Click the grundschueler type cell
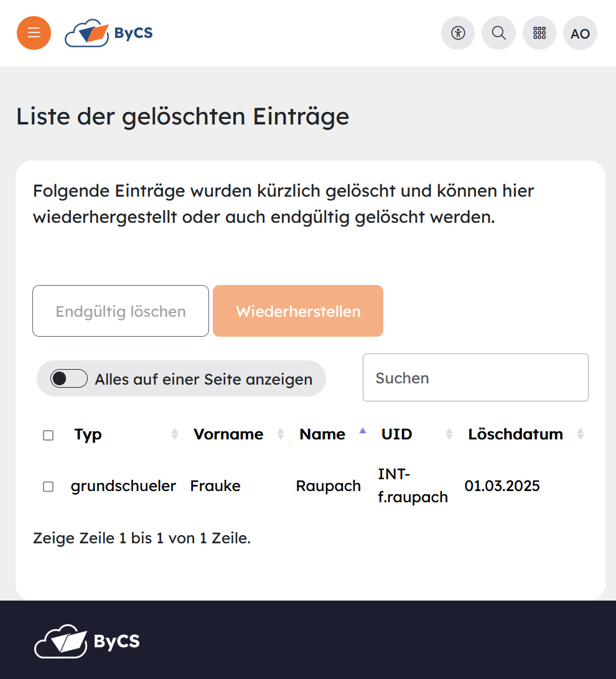The height and width of the screenshot is (679, 616). (x=123, y=486)
